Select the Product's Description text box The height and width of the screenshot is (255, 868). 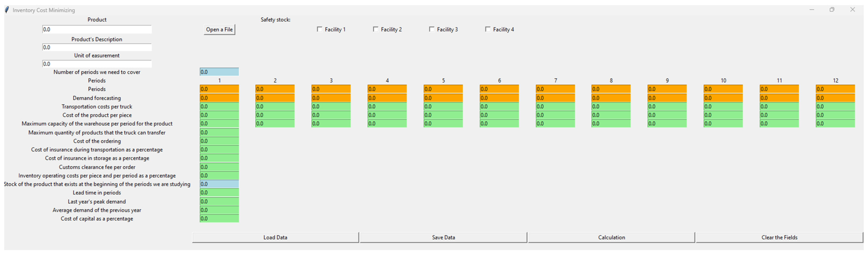(x=97, y=47)
